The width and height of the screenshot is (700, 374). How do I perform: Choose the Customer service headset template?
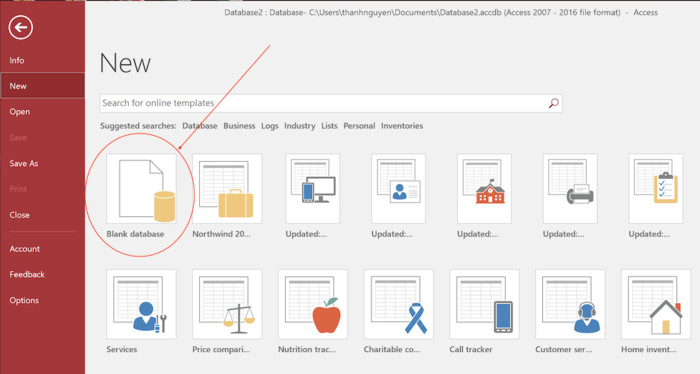(570, 304)
